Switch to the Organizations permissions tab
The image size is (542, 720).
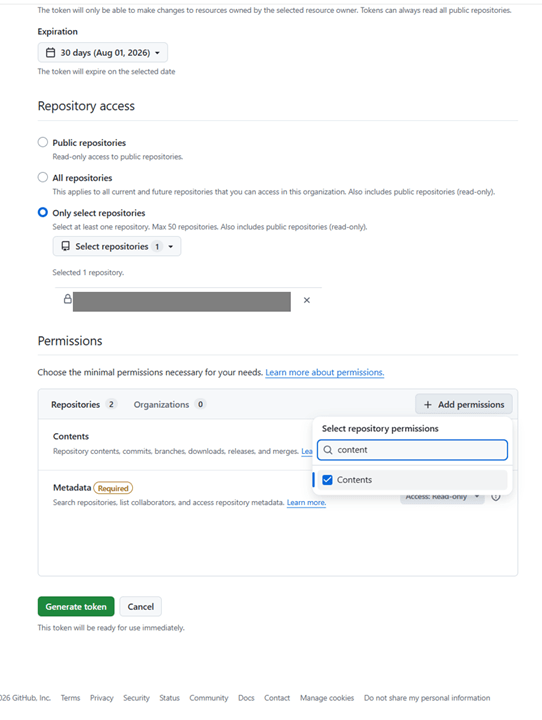pos(169,405)
